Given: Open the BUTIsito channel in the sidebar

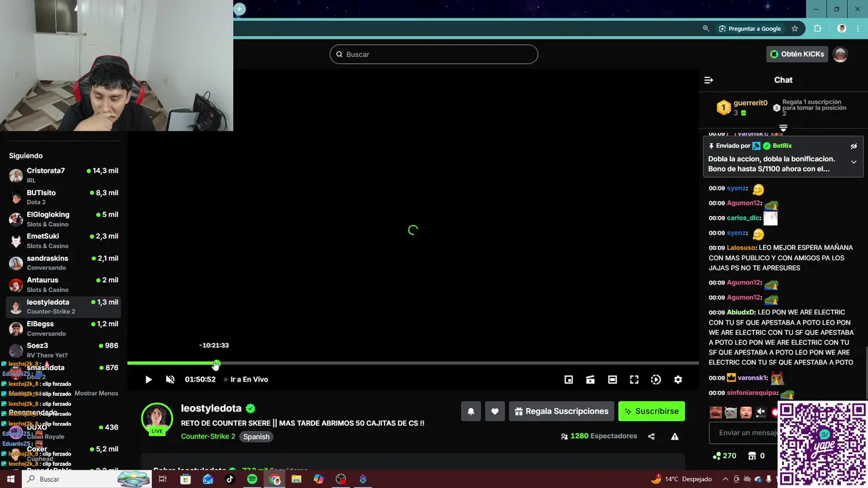Looking at the screenshot, I should click(64, 197).
